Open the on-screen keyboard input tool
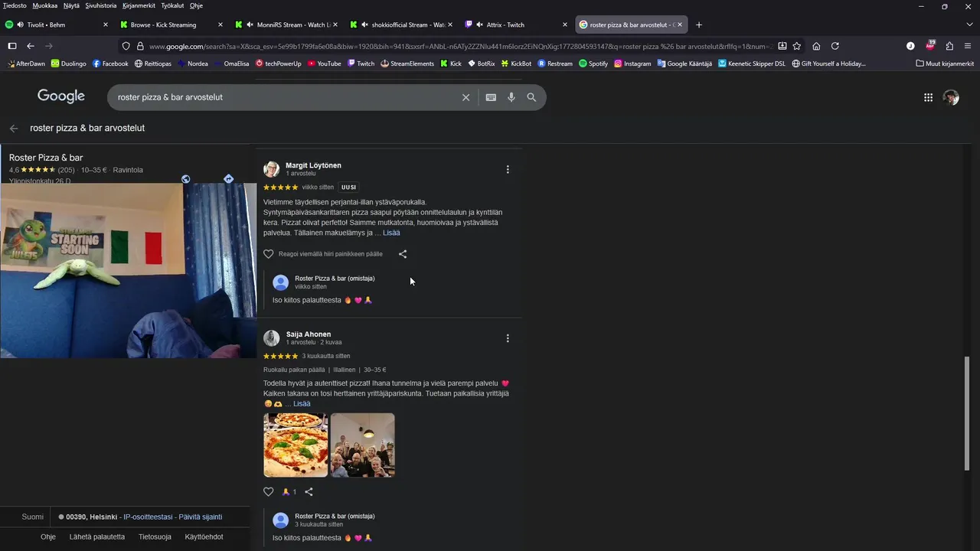 pos(491,97)
